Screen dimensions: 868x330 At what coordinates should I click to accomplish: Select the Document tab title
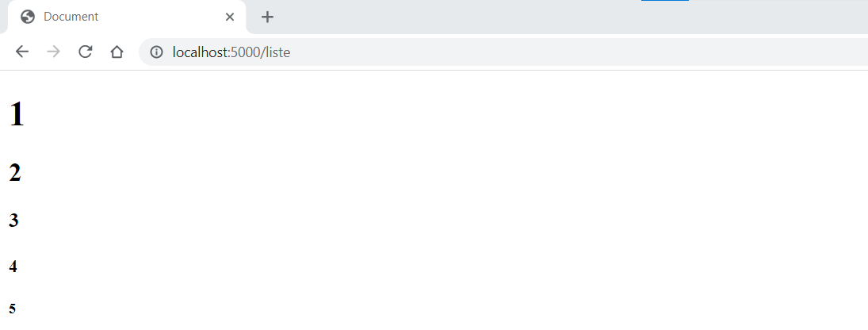[x=71, y=17]
